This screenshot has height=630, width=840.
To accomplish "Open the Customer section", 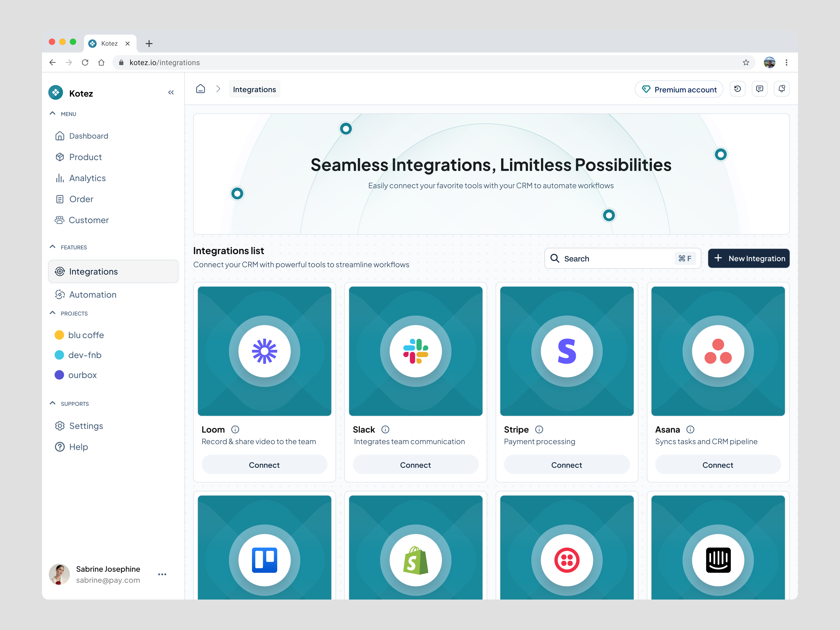I will 89,220.
